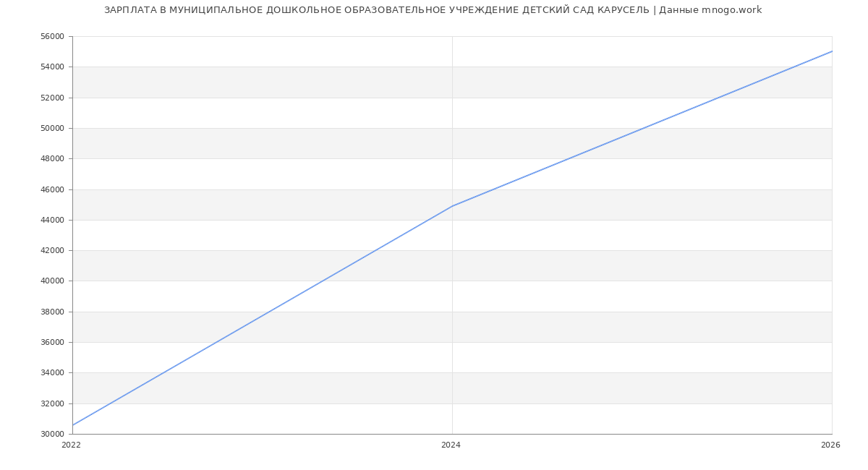Click the 50000 y-axis label
Image resolution: width=868 pixels, height=470 pixels.
point(52,129)
